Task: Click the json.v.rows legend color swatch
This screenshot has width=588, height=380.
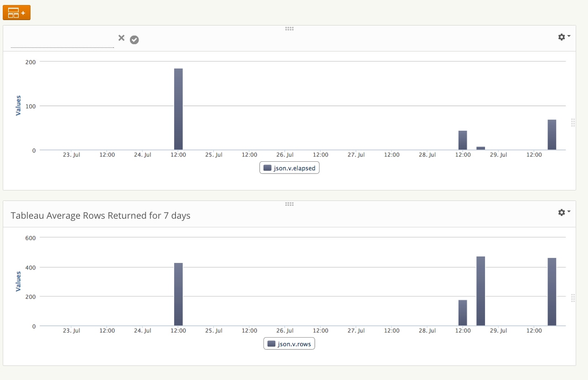Action: (x=271, y=344)
